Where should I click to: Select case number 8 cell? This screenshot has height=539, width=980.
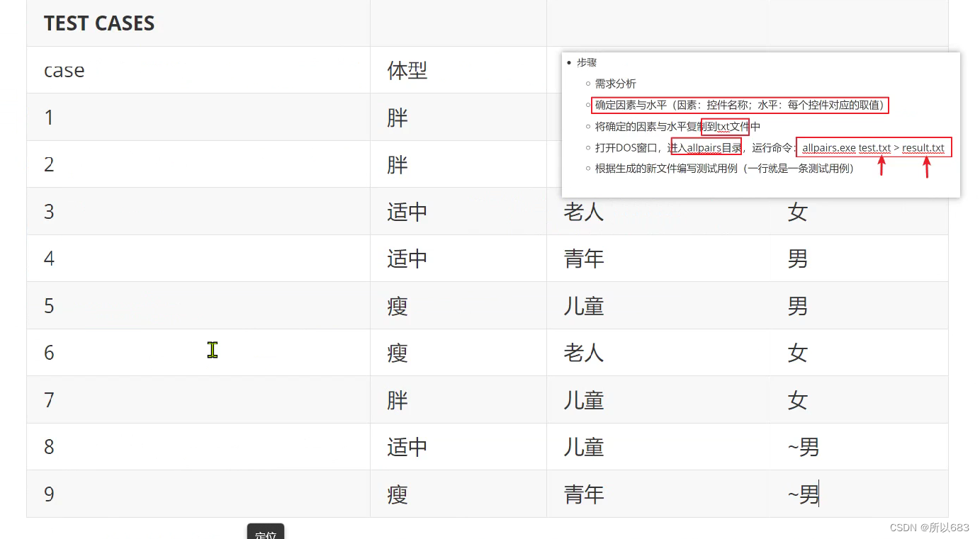pos(198,447)
